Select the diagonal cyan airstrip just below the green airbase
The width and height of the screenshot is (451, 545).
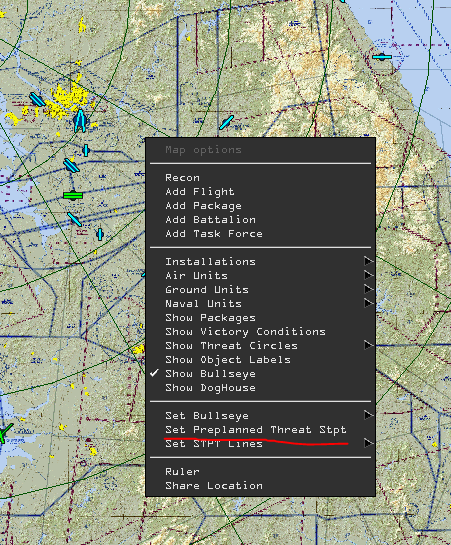click(x=74, y=219)
